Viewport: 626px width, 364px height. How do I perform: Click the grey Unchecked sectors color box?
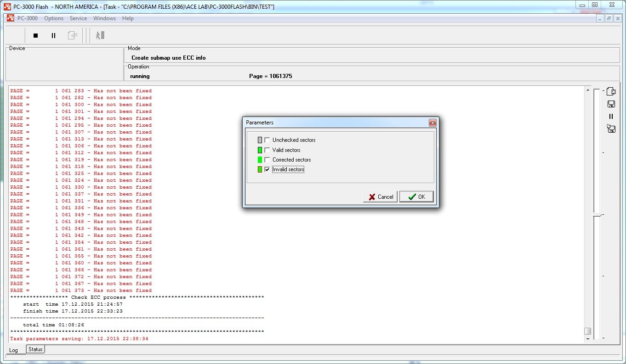click(x=260, y=140)
